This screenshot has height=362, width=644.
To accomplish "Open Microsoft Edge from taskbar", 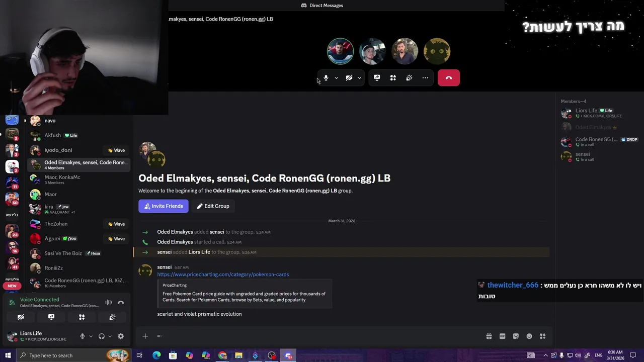I will 156,355.
